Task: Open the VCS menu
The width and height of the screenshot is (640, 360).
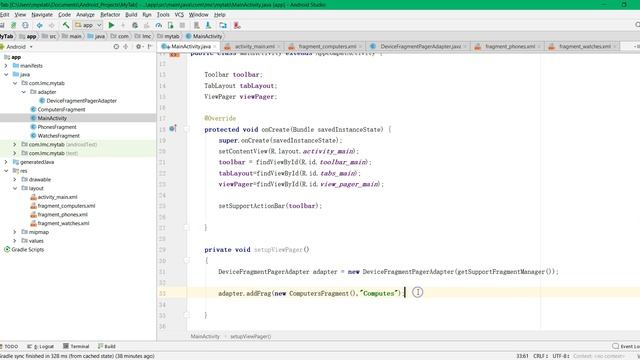Action: coord(179,15)
